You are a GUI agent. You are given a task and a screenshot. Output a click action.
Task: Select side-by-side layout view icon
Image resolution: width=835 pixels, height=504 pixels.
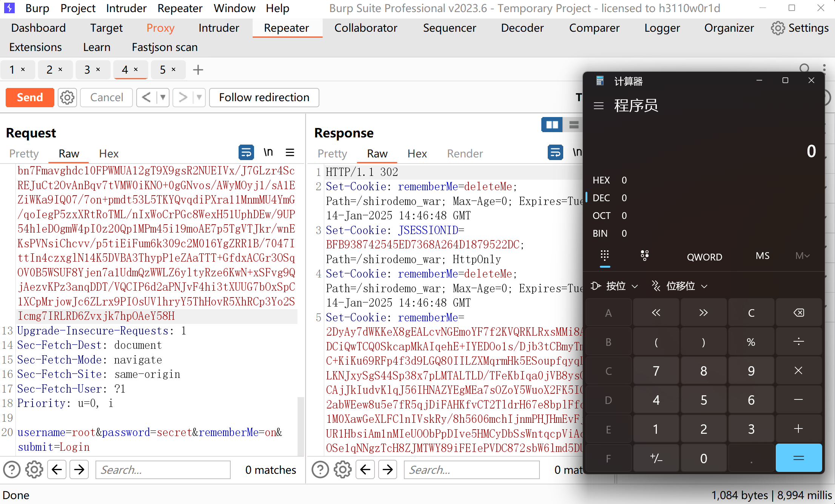[x=552, y=125]
